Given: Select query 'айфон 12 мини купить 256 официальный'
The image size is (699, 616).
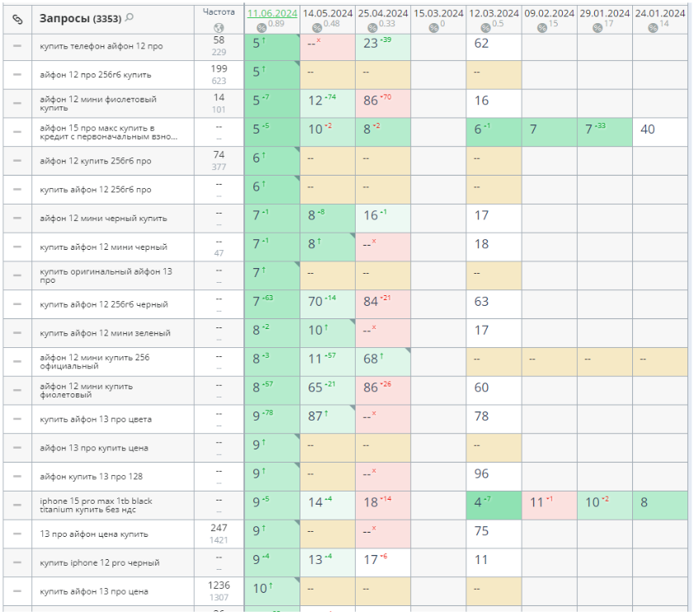Looking at the screenshot, I should [x=95, y=362].
